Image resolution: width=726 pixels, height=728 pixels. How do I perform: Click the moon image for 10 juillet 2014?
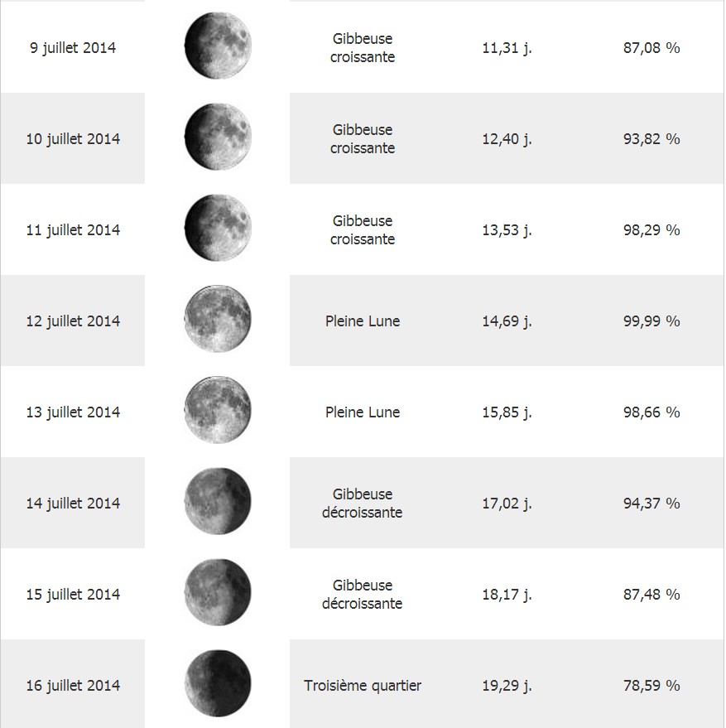tap(218, 137)
